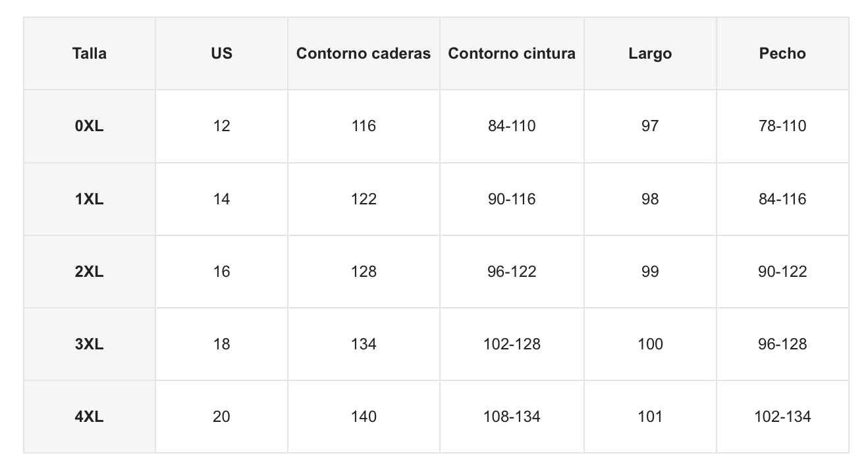Select chest range 84-116 cell

coord(782,199)
